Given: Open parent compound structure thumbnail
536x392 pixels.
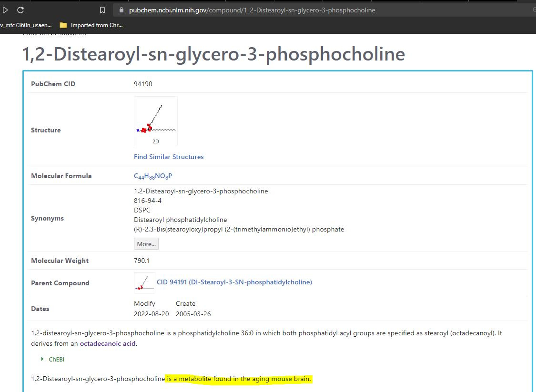Looking at the screenshot, I should click(144, 282).
